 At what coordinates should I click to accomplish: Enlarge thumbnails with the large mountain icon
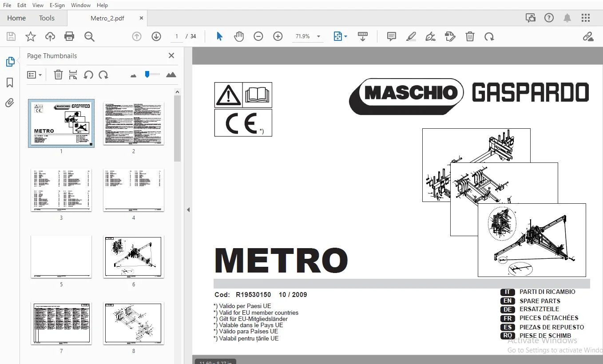coord(171,75)
